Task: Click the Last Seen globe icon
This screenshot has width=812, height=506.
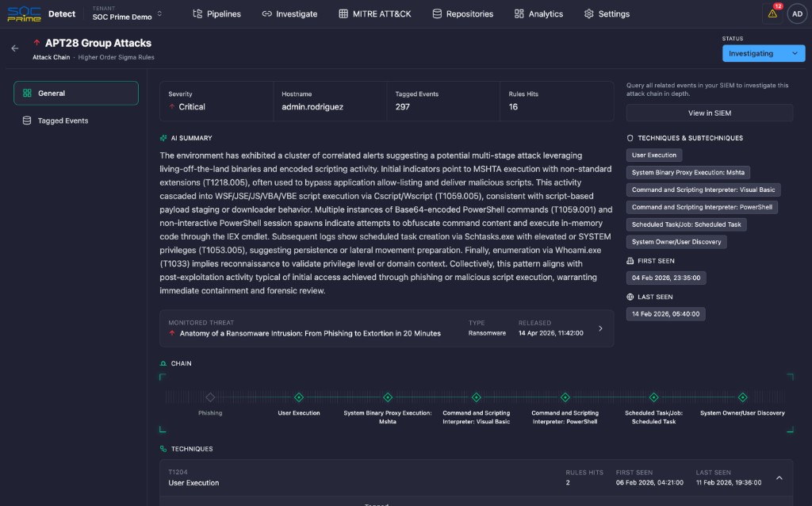Action: [630, 297]
